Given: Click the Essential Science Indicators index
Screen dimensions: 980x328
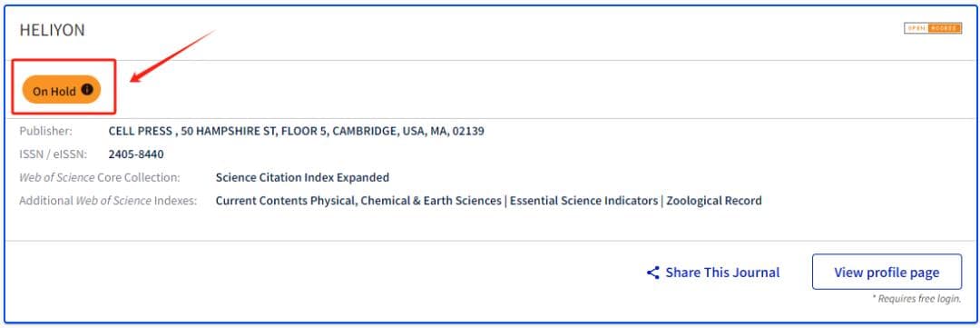Looking at the screenshot, I should coord(583,201).
